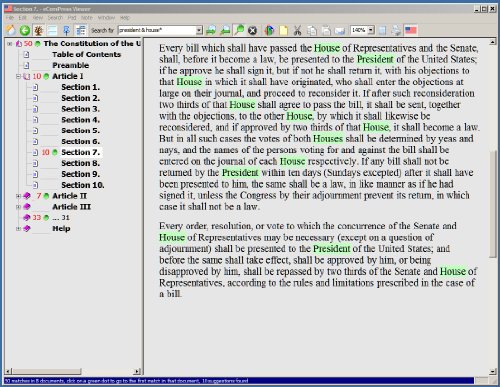This screenshot has height=387, width=500.
Task: Click green dot beside The Constitution title
Action: click(x=38, y=44)
